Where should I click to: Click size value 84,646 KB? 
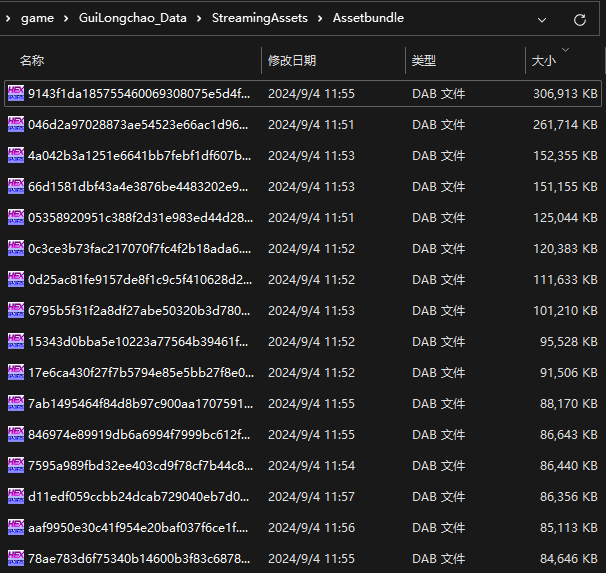(569, 559)
